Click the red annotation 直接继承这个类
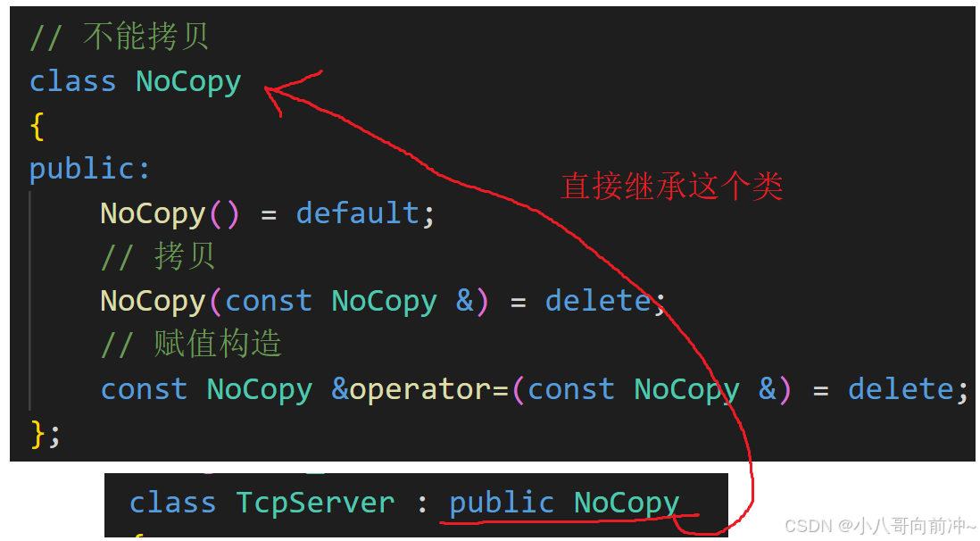The height and width of the screenshot is (541, 980). [x=671, y=187]
